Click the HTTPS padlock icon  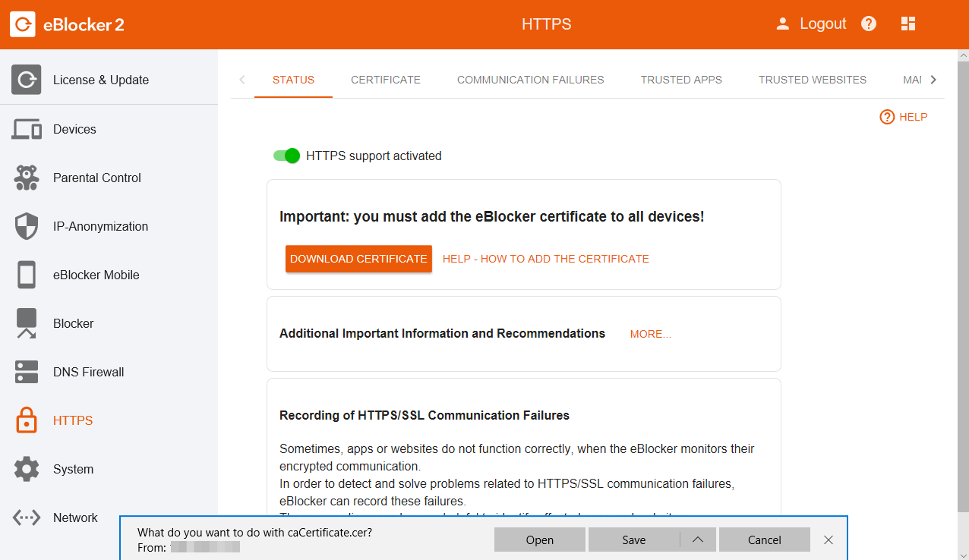click(27, 420)
